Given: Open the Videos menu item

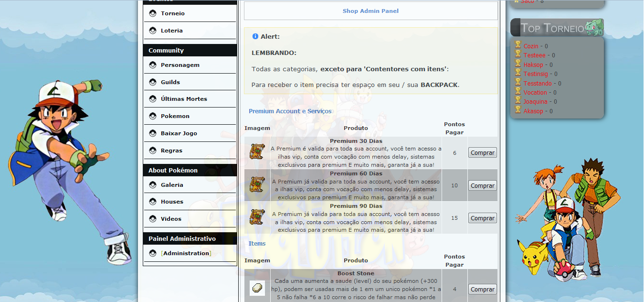Looking at the screenshot, I should [171, 219].
